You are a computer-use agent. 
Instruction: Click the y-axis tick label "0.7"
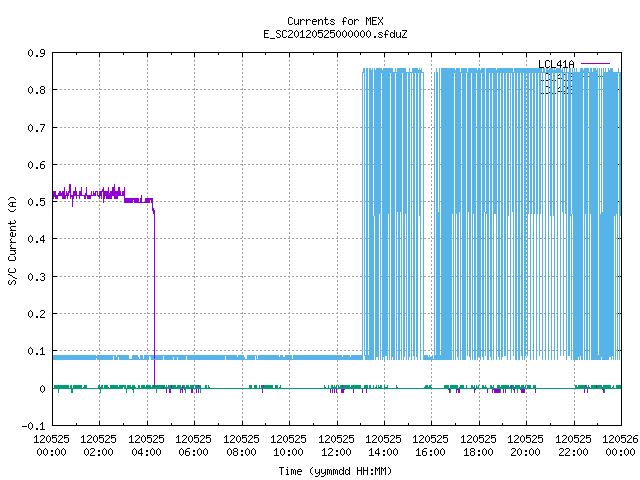tap(36, 128)
